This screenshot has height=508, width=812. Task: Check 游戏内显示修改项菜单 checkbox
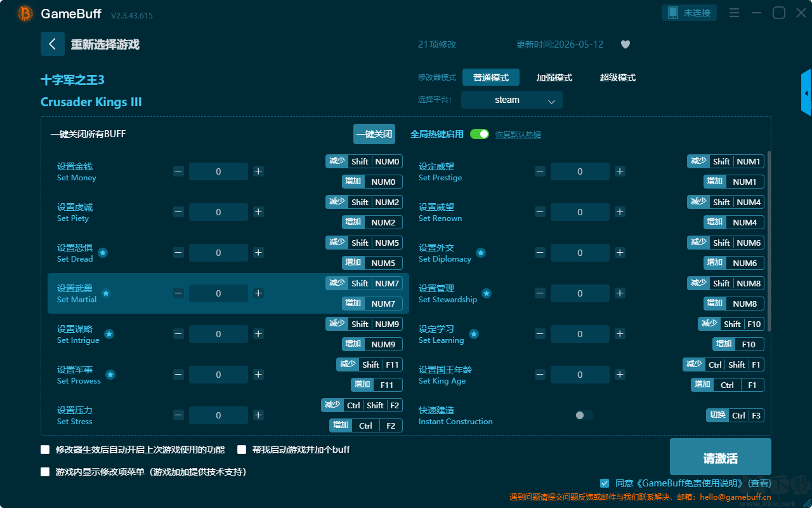point(45,472)
